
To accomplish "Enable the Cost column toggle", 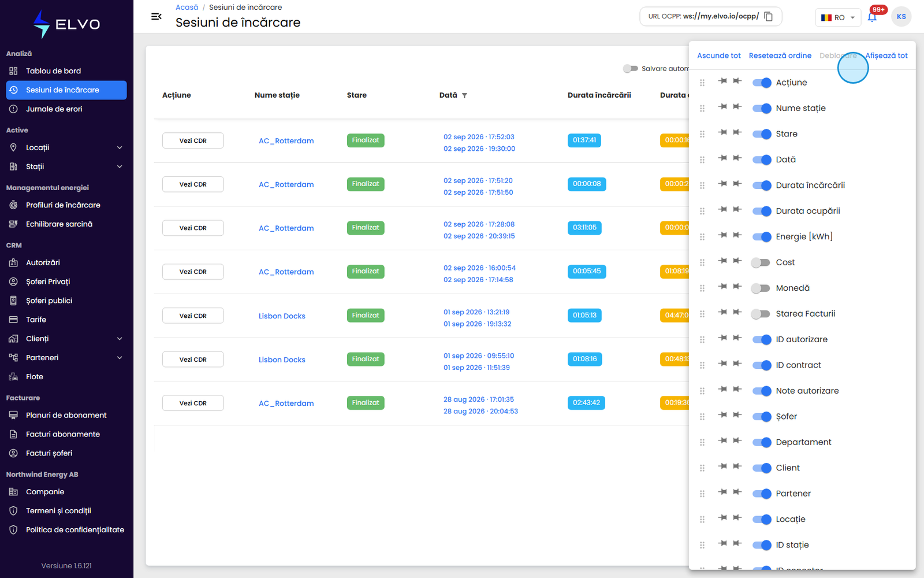I will coord(761,262).
